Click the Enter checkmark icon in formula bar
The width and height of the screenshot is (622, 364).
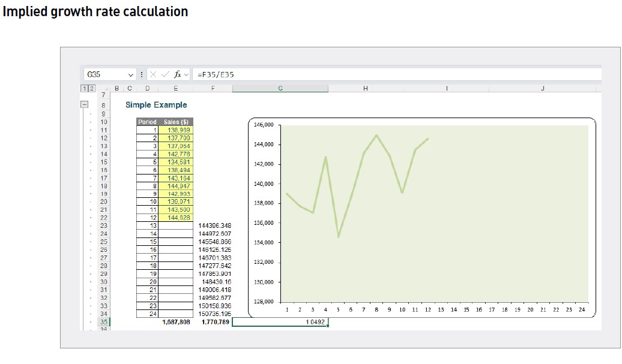[165, 74]
